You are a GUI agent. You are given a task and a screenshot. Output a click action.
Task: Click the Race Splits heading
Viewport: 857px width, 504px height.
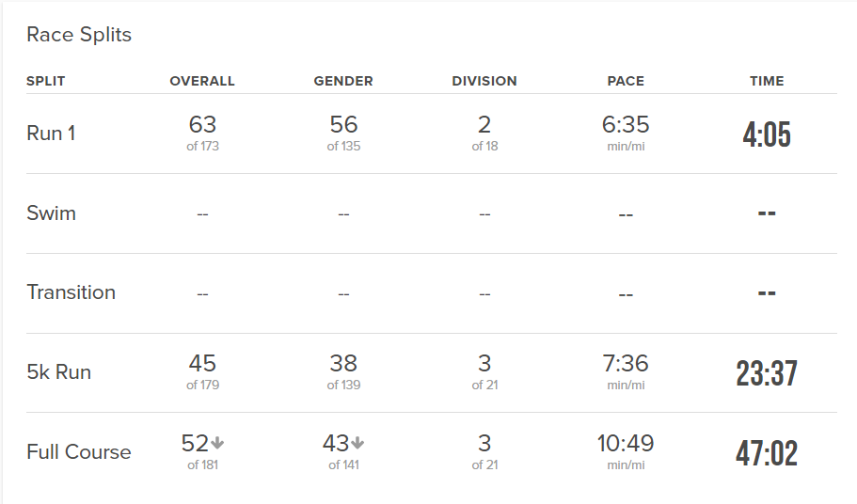[79, 35]
